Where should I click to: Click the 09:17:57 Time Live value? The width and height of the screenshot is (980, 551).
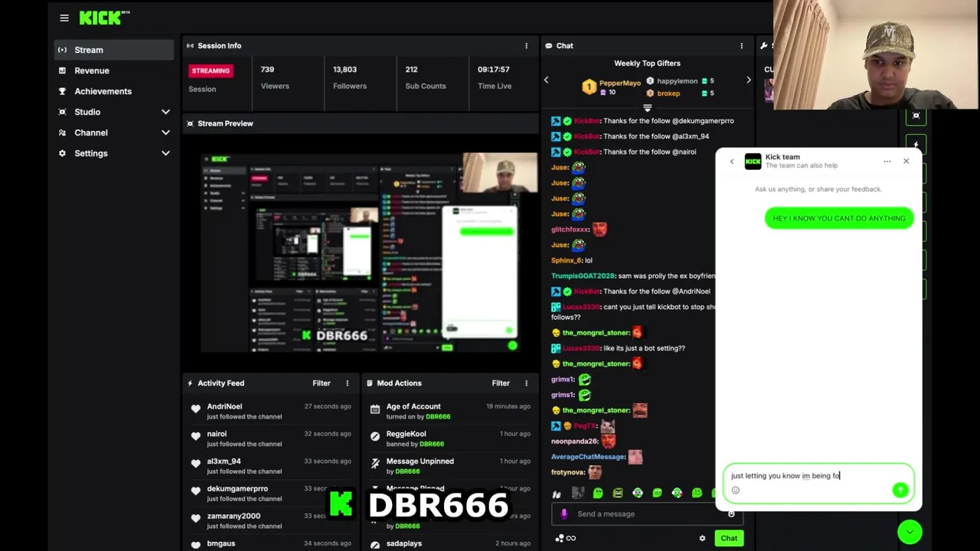click(x=494, y=70)
